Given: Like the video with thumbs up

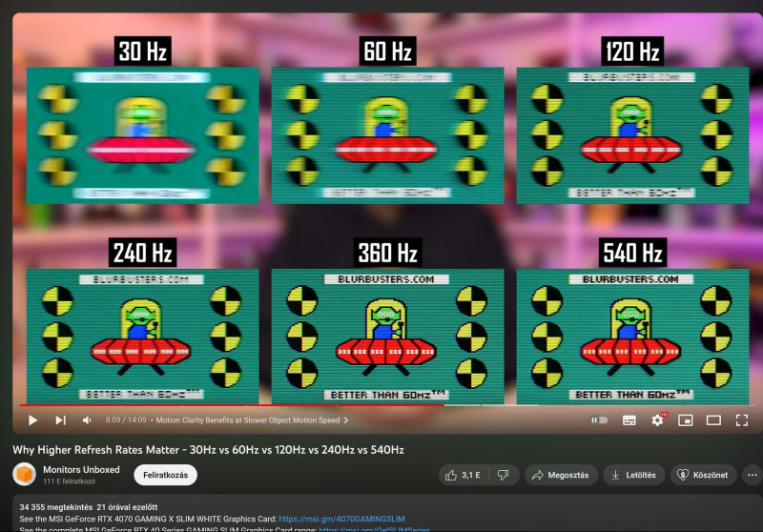Looking at the screenshot, I should click(463, 475).
